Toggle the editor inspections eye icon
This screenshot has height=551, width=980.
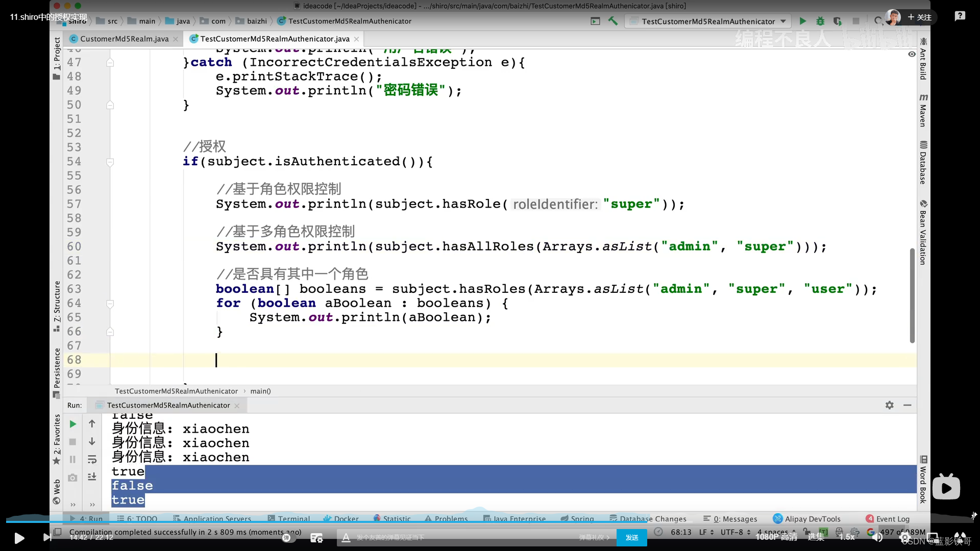point(912,54)
